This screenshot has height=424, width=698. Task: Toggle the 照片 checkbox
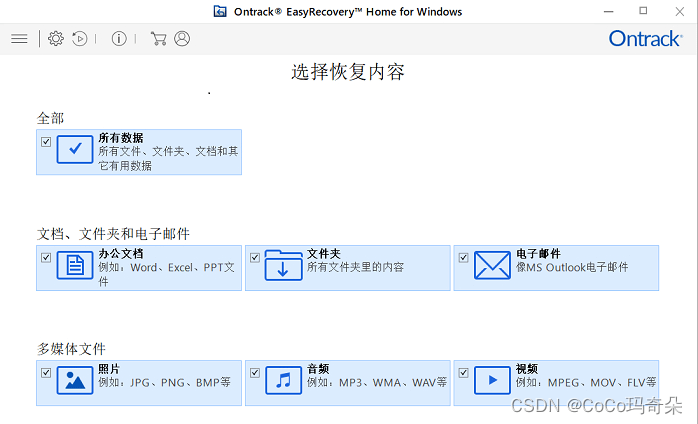(x=46, y=373)
